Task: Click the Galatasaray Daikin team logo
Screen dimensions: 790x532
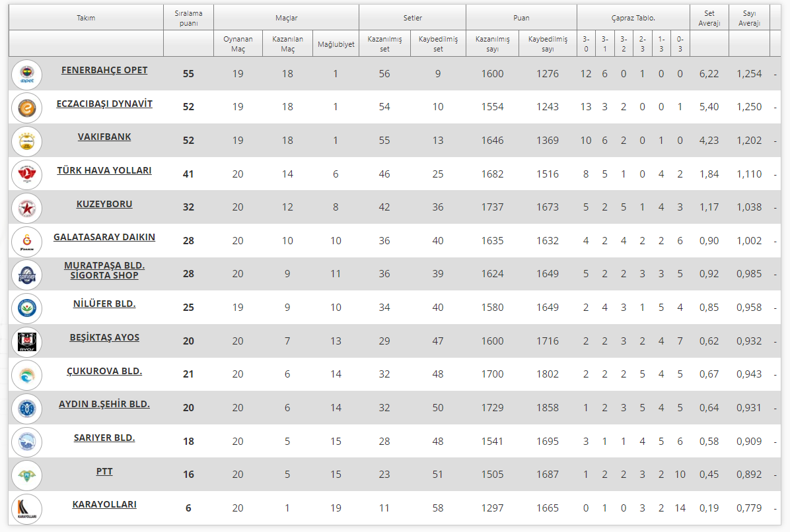Action: (27, 242)
